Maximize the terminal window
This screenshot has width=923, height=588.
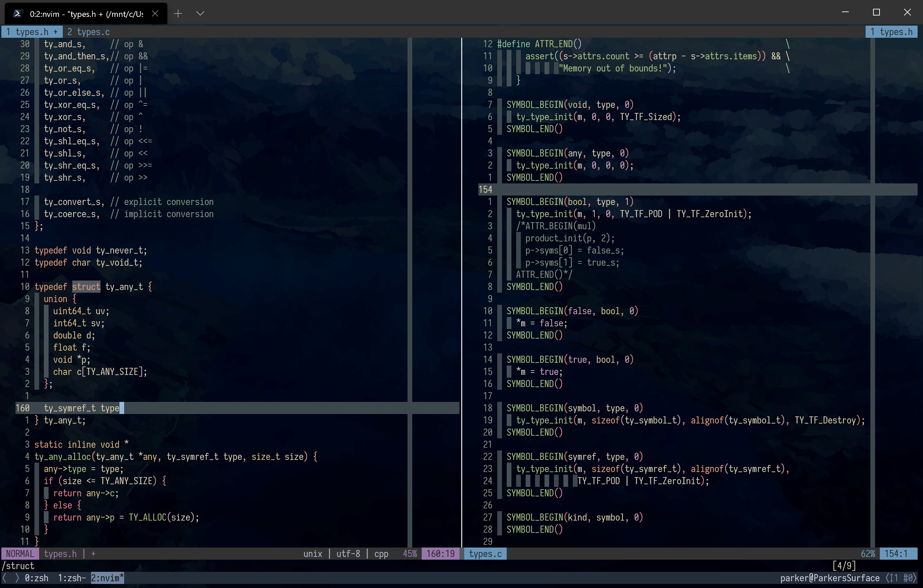[x=876, y=12]
